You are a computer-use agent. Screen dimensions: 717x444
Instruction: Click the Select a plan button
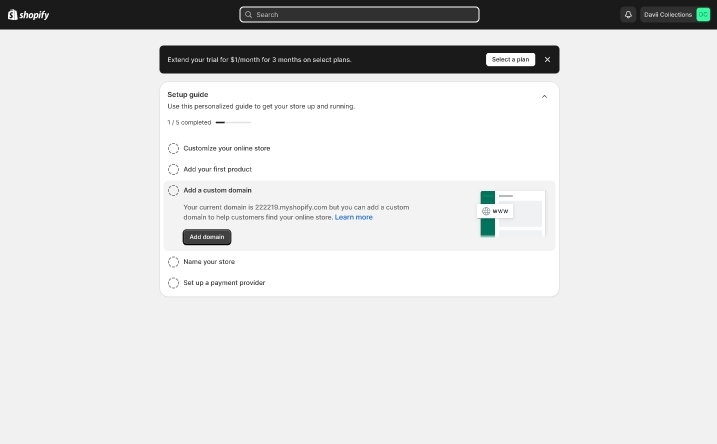(x=510, y=59)
